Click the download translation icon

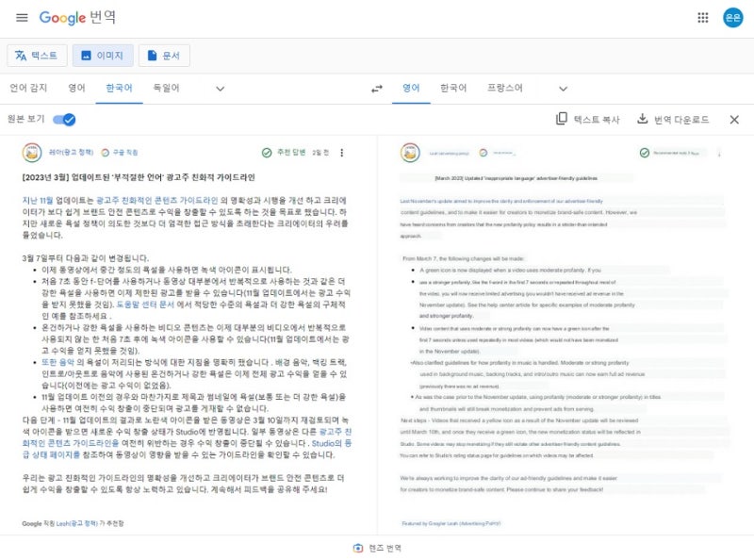click(643, 119)
